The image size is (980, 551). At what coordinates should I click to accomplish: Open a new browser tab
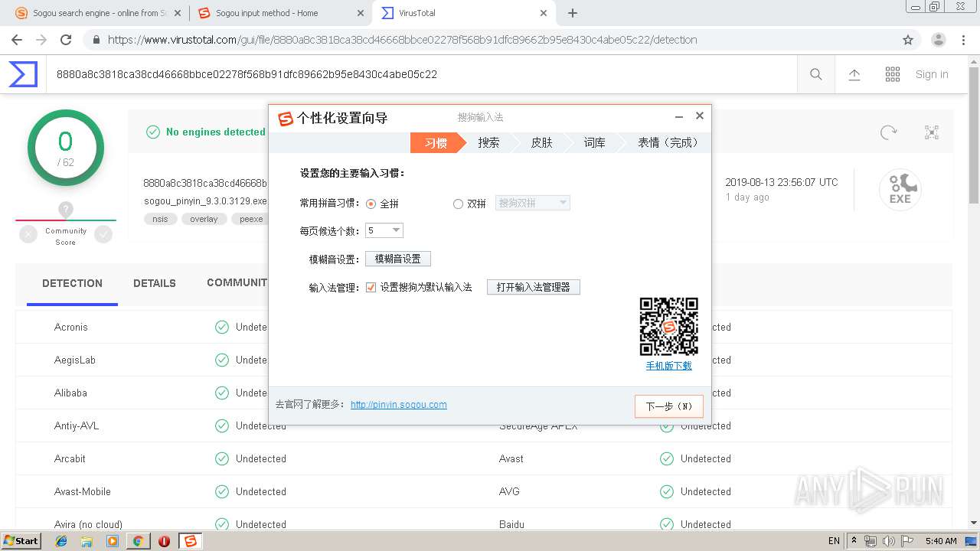(x=573, y=13)
